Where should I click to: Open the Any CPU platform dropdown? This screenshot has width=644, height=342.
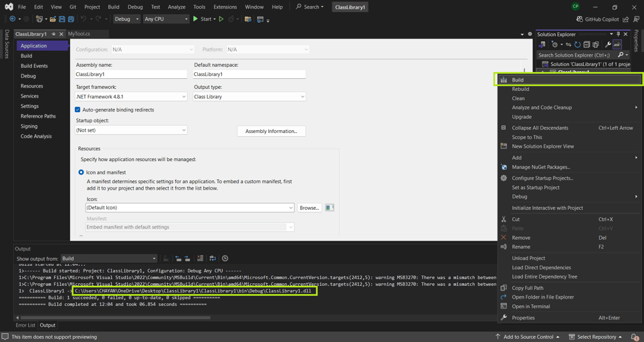coord(166,19)
